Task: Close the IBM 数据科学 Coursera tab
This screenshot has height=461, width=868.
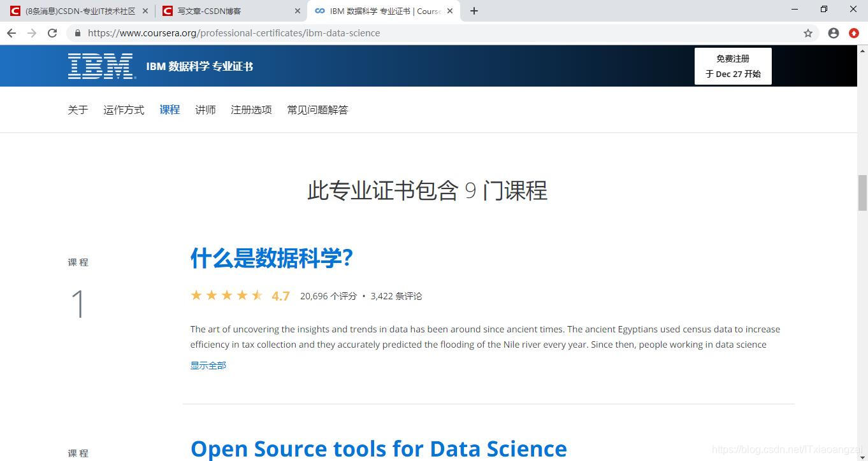Action: 450,11
